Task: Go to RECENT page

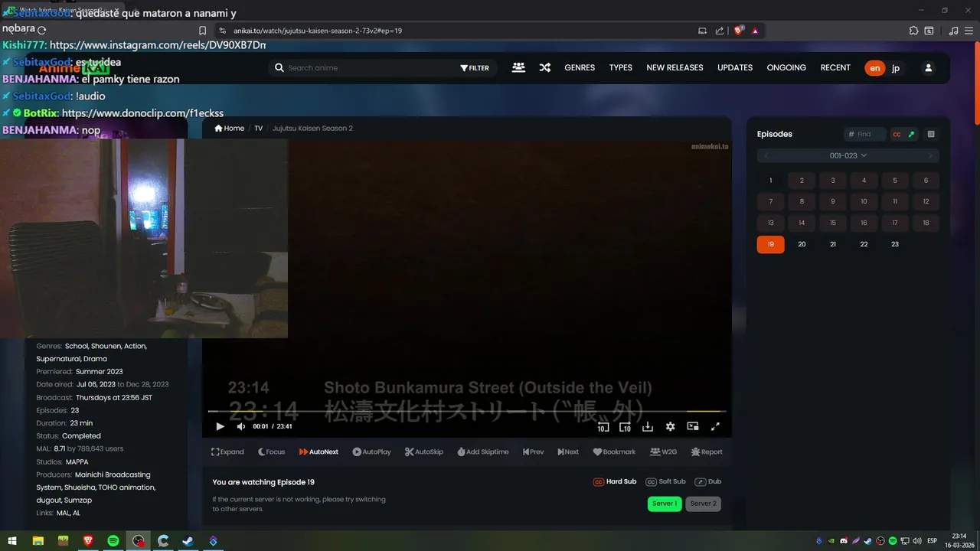Action: click(835, 67)
